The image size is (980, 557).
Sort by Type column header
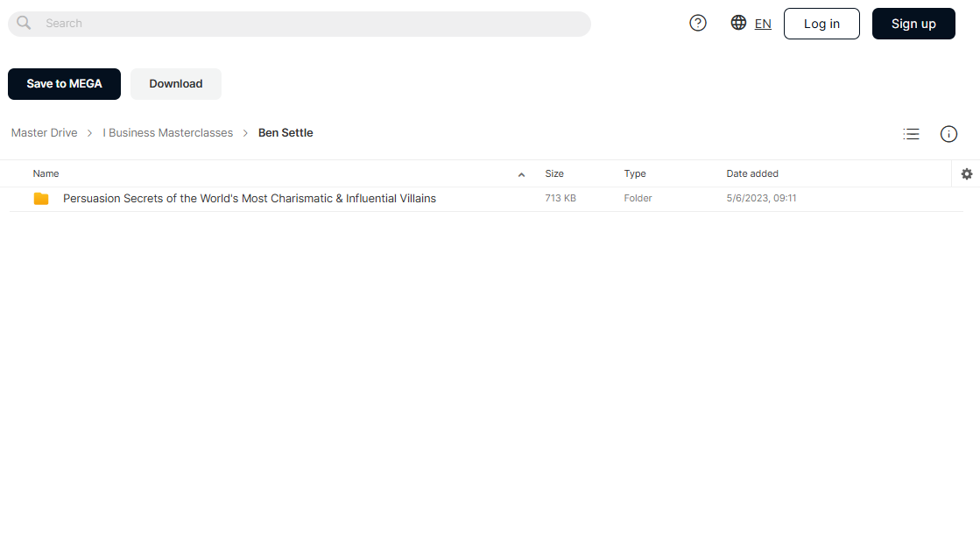(634, 173)
